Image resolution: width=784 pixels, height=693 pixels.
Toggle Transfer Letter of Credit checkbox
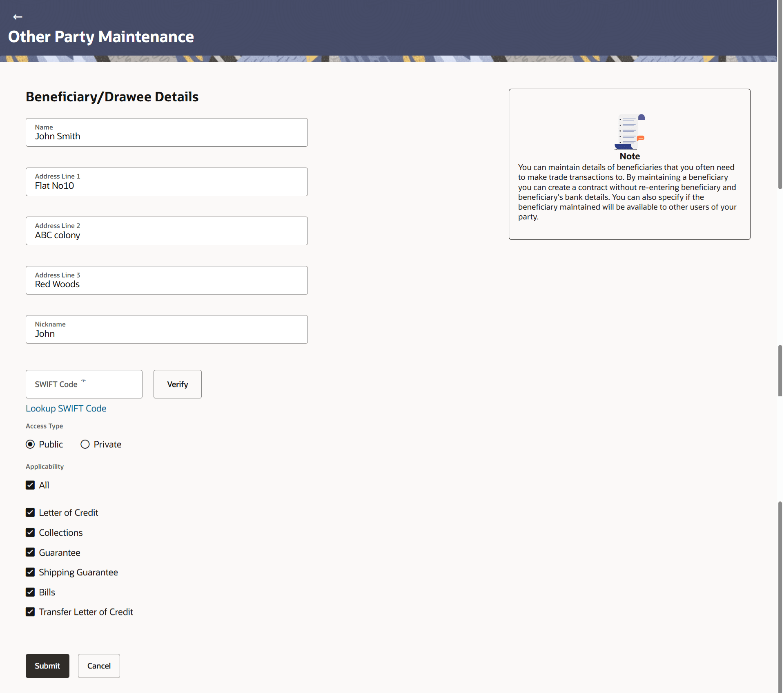(30, 612)
